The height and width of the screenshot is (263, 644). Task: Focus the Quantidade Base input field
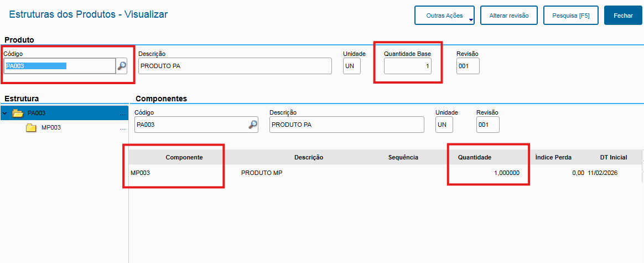pos(408,66)
